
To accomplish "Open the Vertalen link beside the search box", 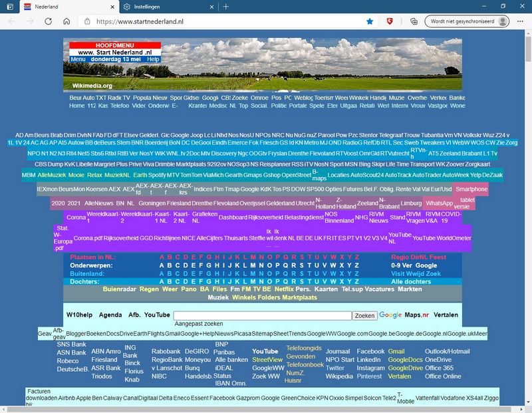I will click(x=446, y=315).
